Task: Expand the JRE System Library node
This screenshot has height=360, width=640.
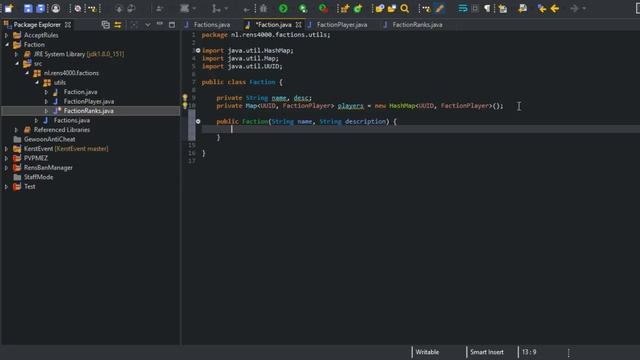Action: click(x=16, y=54)
